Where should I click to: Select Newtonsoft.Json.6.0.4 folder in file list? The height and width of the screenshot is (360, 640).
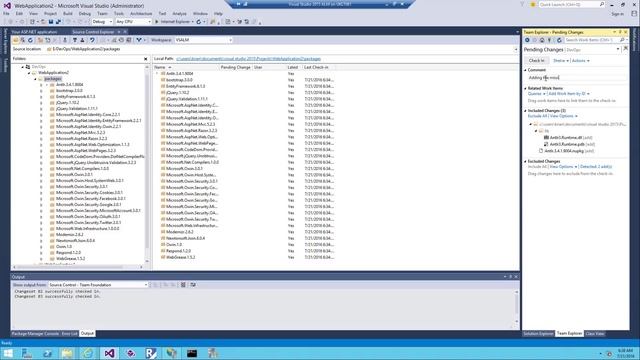[x=185, y=238]
